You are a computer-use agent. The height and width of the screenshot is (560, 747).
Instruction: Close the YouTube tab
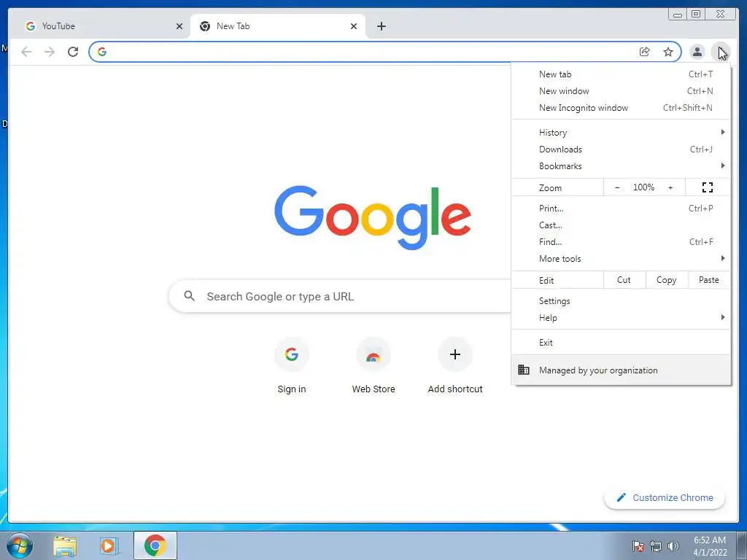(x=179, y=26)
